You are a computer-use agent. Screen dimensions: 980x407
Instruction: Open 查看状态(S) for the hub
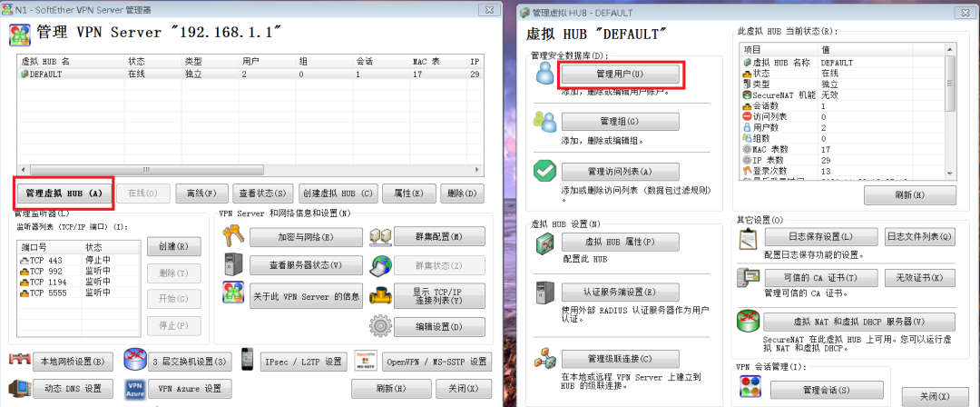pos(262,194)
